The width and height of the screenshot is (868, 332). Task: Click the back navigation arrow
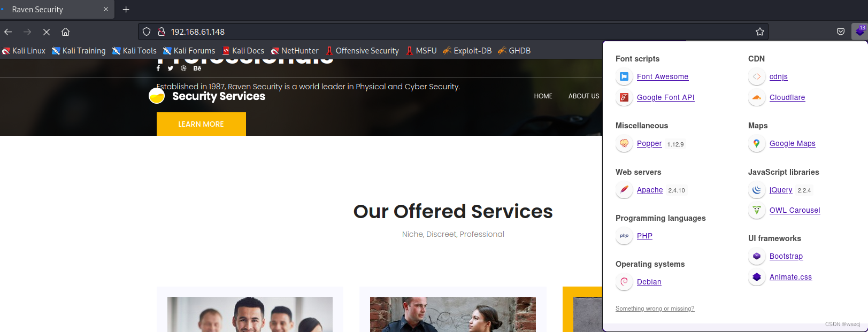[x=8, y=32]
